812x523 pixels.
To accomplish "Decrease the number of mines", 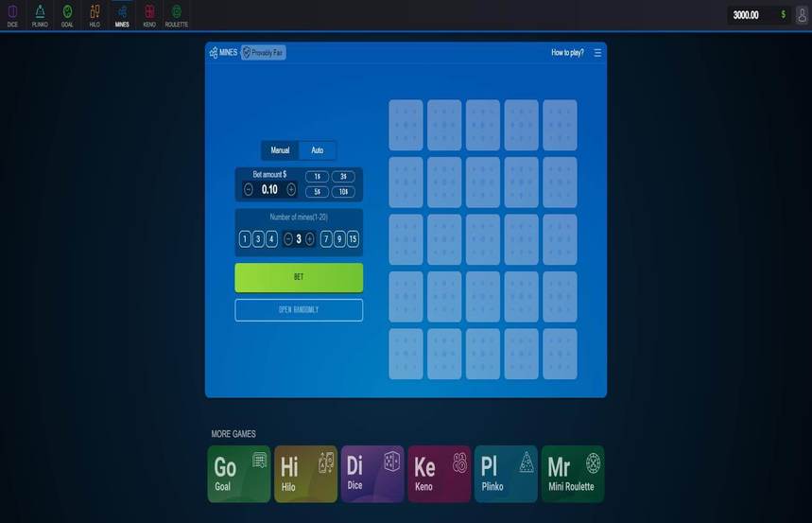I will pyautogui.click(x=288, y=239).
